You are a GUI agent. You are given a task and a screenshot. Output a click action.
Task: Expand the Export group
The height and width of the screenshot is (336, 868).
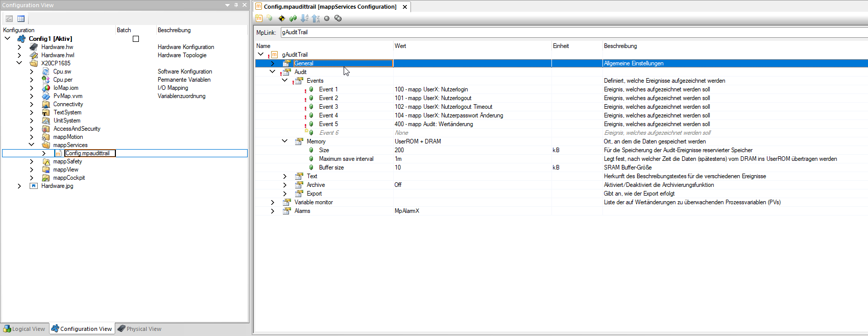285,194
